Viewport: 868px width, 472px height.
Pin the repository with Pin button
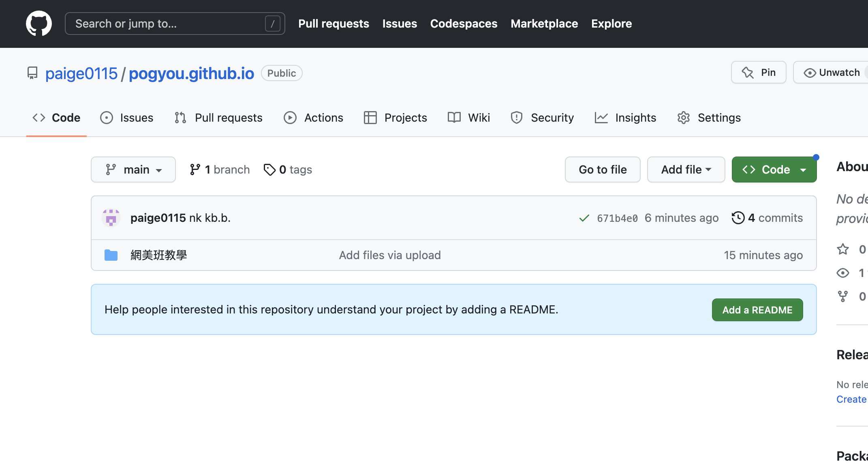coord(758,73)
